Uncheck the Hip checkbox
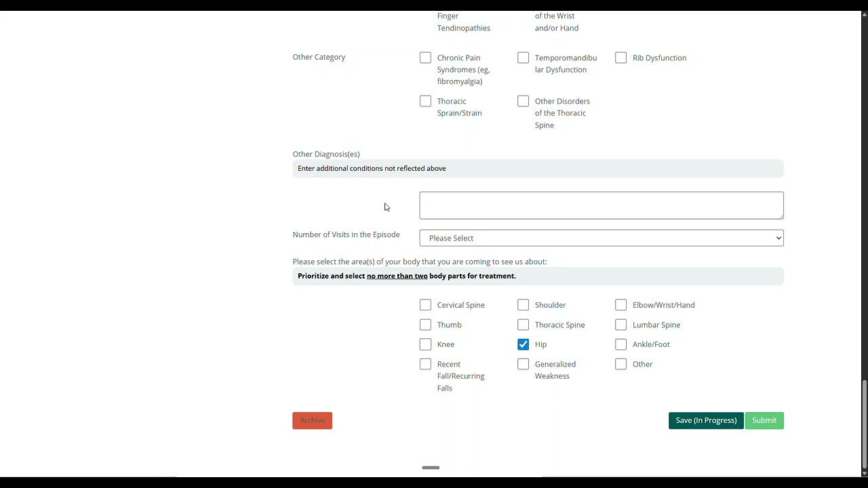The width and height of the screenshot is (868, 488). tap(523, 344)
